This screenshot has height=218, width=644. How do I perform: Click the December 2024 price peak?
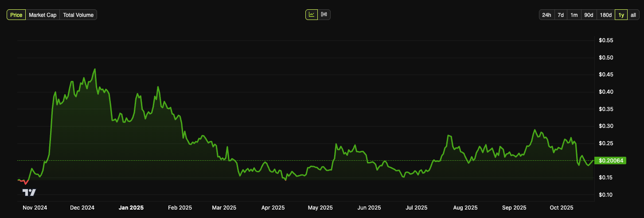click(x=95, y=69)
